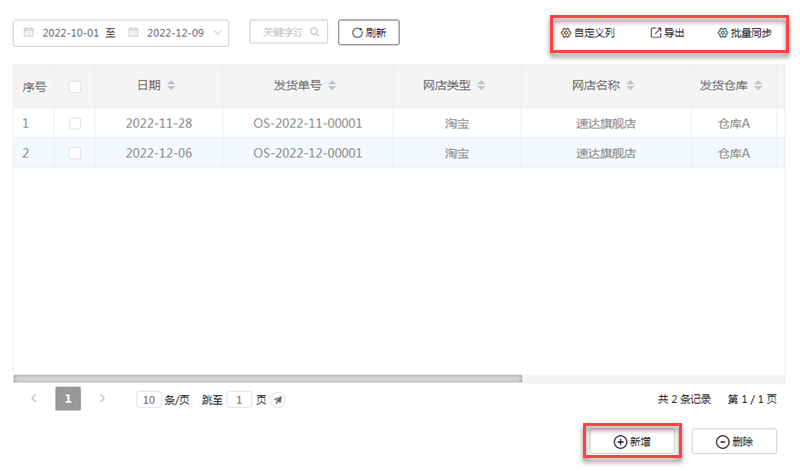Click 淘宝 in the 2022-11-28 row

[457, 124]
